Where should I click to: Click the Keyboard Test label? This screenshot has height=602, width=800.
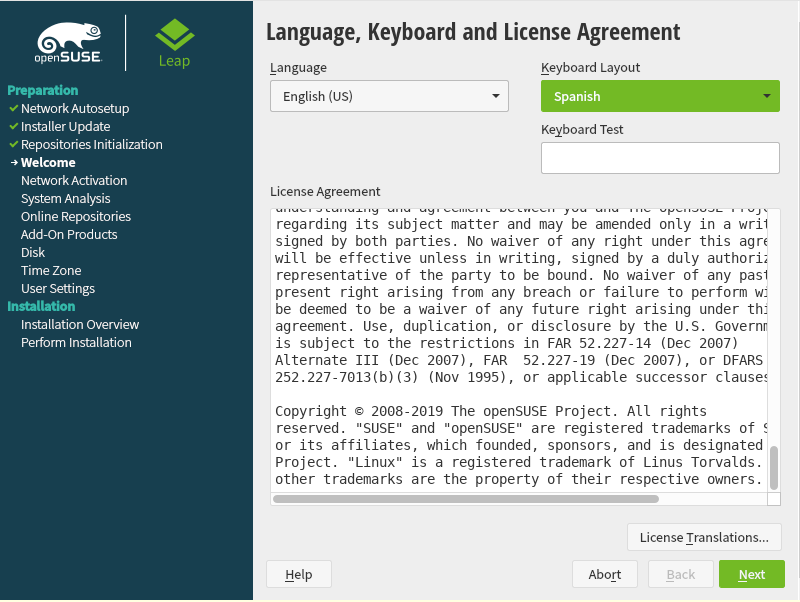pos(582,130)
